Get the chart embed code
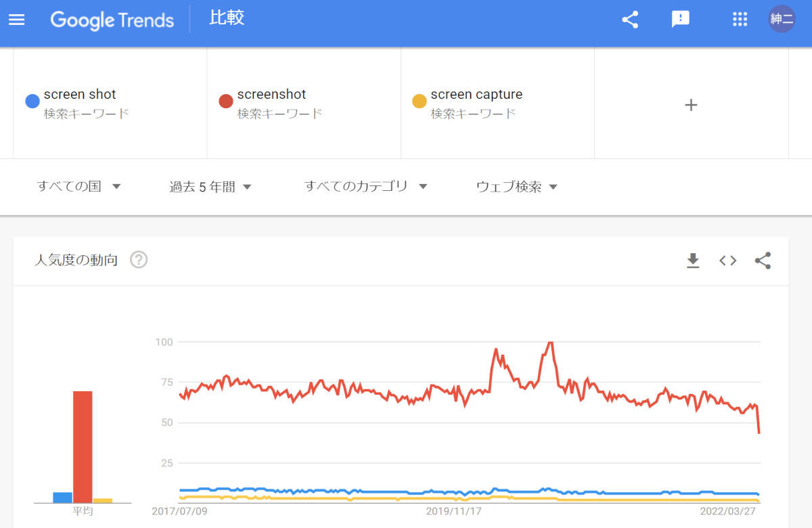 tap(728, 261)
